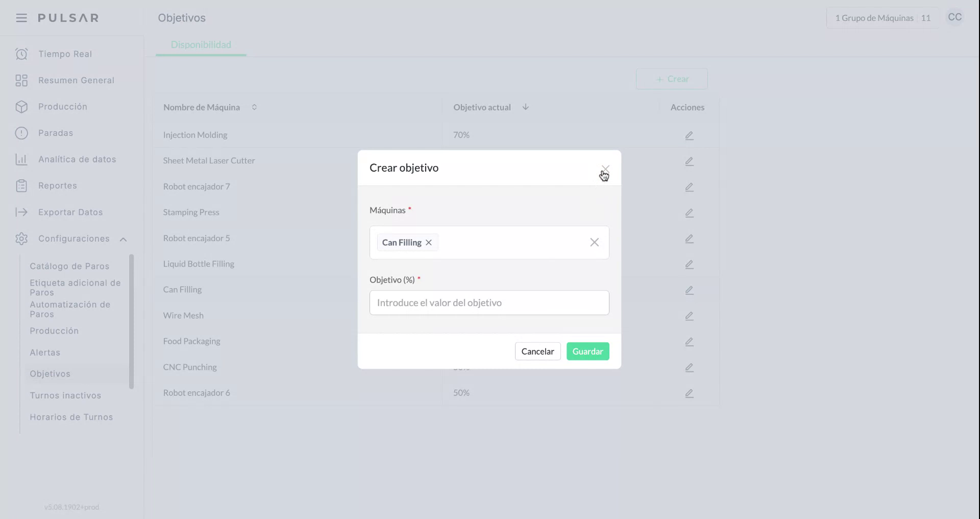Remove the Can Filling machine tag

coord(429,242)
